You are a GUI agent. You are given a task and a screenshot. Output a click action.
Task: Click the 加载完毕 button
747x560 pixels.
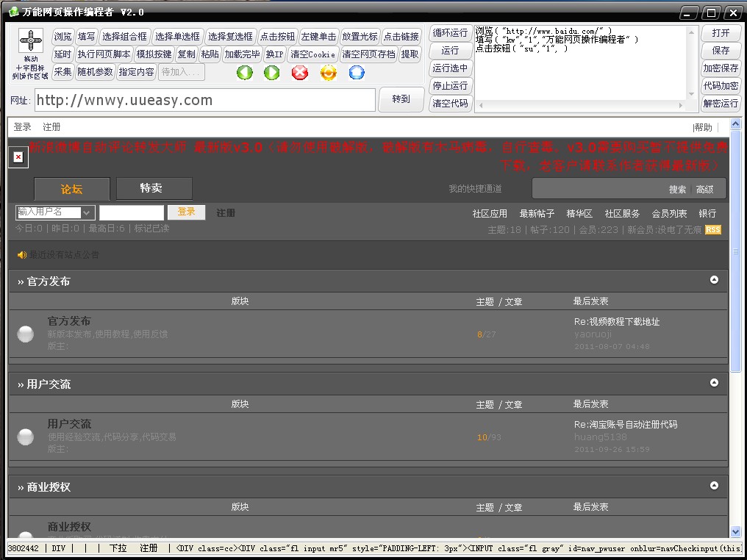(242, 54)
